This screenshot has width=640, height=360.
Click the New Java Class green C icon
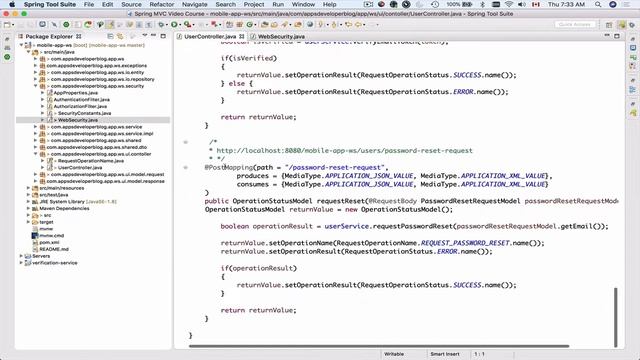coord(249,25)
